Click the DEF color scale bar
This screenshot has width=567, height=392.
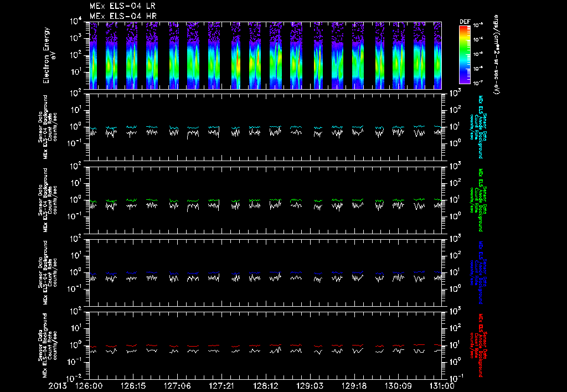point(465,55)
